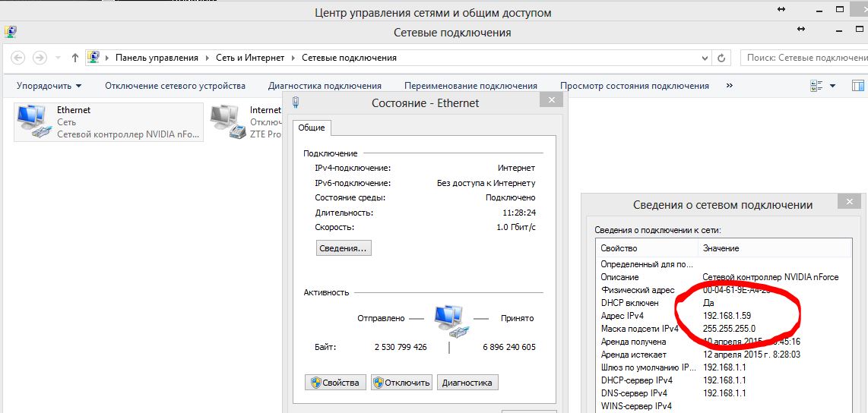The image size is (868, 413).
Task: Click "Отключение сетевого устройства" in the toolbar
Action: click(175, 86)
